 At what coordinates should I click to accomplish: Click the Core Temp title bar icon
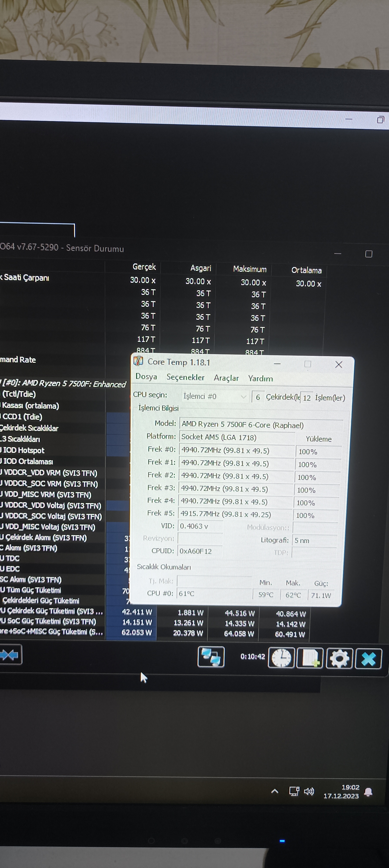coord(138,361)
